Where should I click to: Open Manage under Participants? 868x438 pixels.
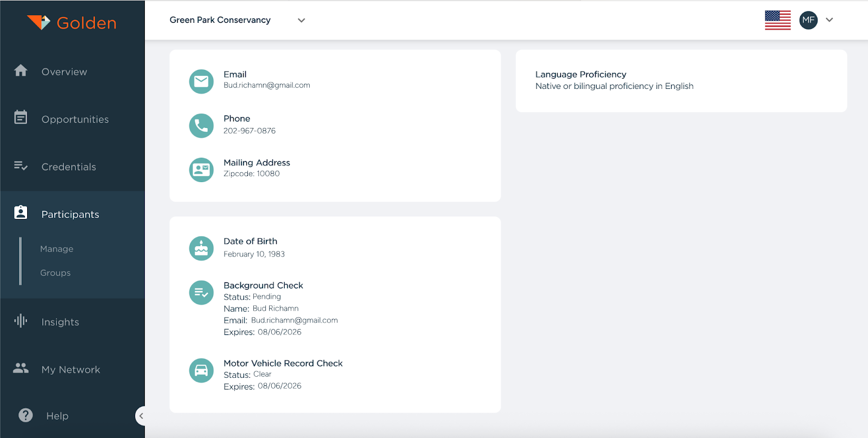click(56, 249)
